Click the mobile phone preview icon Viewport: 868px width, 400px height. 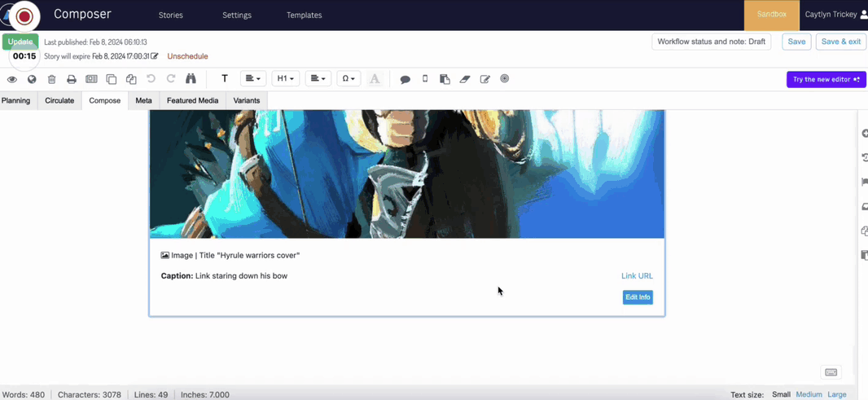click(x=425, y=79)
